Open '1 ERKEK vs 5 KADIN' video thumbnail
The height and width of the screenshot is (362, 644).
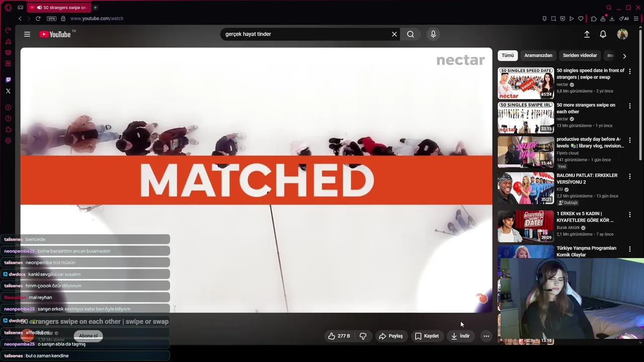pos(526,226)
